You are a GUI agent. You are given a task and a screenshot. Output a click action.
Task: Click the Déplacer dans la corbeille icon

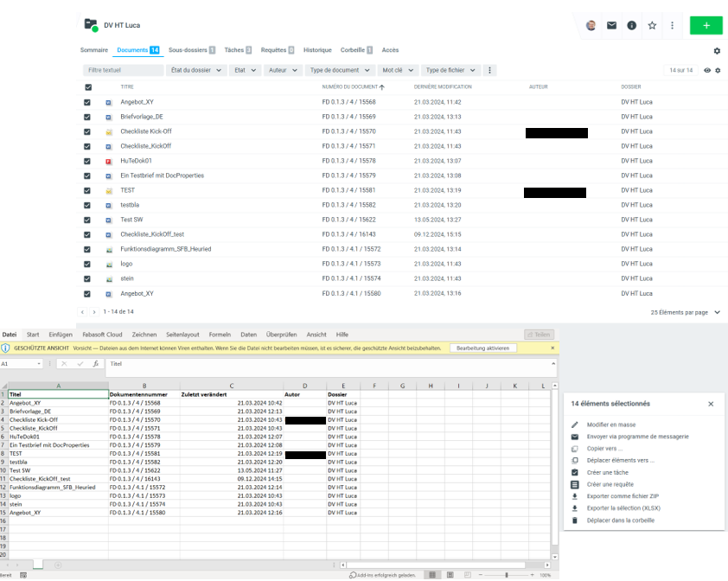pos(575,520)
